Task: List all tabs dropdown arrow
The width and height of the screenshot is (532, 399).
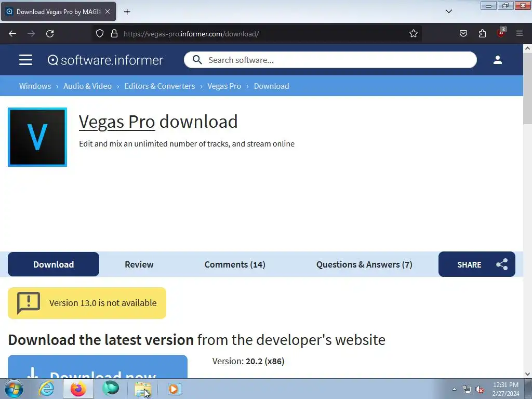Action: click(x=448, y=11)
